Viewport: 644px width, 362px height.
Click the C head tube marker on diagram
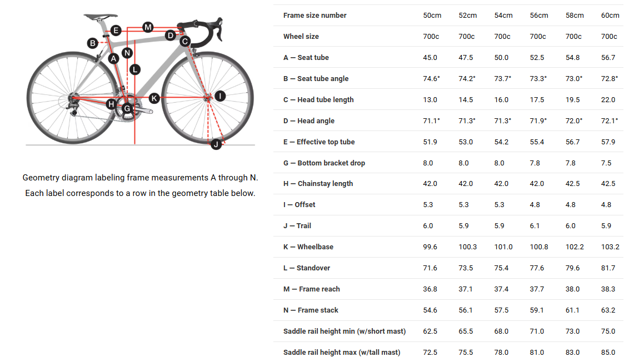tap(185, 41)
